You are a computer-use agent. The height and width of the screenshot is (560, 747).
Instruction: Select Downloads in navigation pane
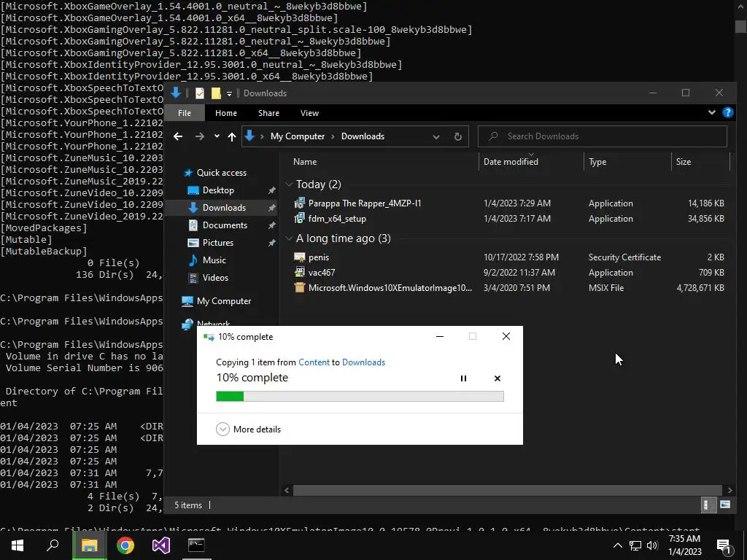(x=224, y=208)
